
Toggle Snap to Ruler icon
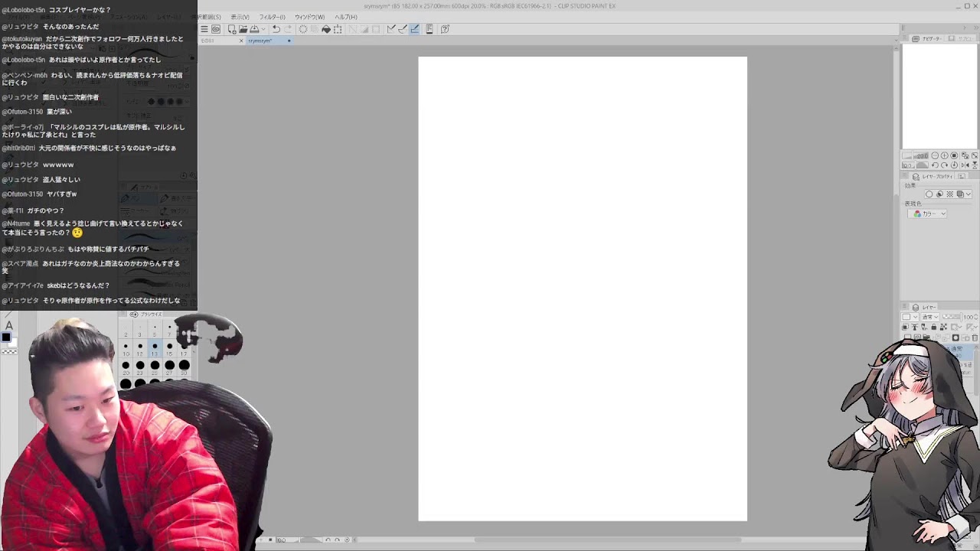[391, 29]
